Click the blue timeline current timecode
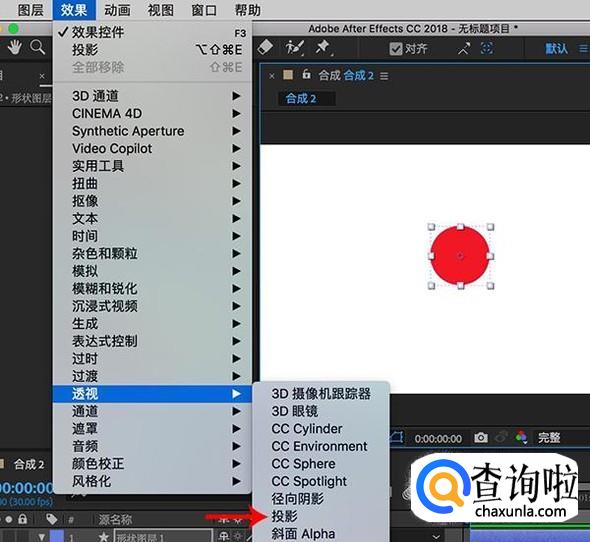Screen dimensions: 590x542 pos(26,488)
